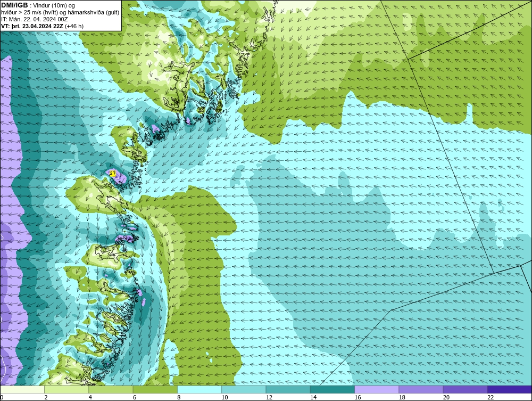The image size is (532, 401).
Task: Click the 20-22 m/s legend color segment
Action: 465,389
